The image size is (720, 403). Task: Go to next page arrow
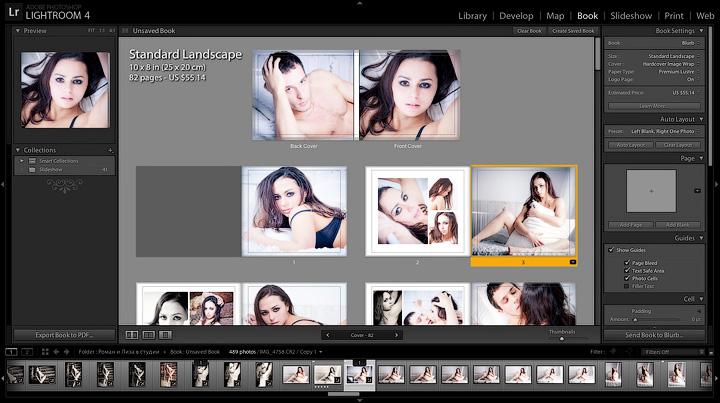[x=394, y=335]
